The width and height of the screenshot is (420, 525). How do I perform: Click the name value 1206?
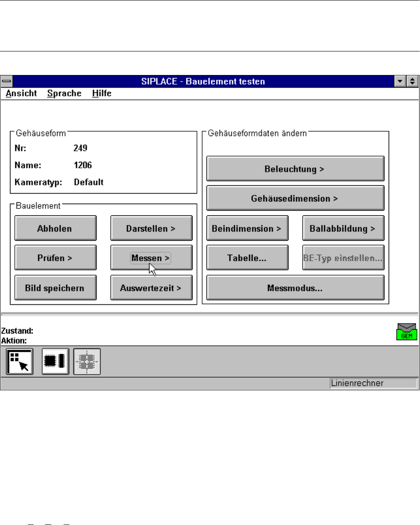[x=83, y=165]
